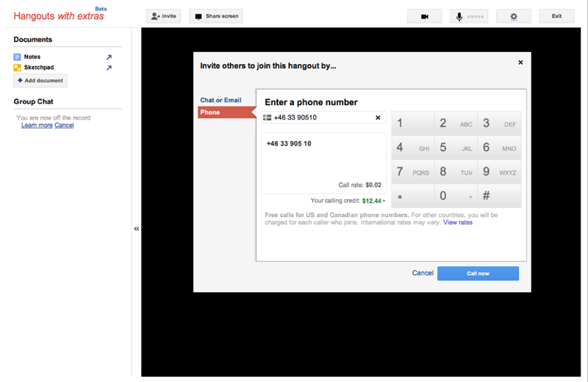The width and height of the screenshot is (588, 382).
Task: Close the invite dialog
Action: [520, 62]
